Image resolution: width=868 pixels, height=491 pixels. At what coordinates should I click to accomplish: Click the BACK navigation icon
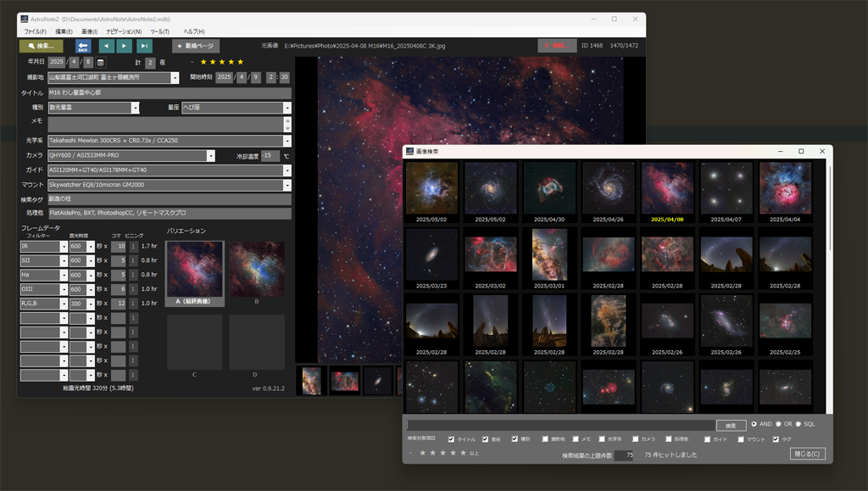tap(83, 46)
